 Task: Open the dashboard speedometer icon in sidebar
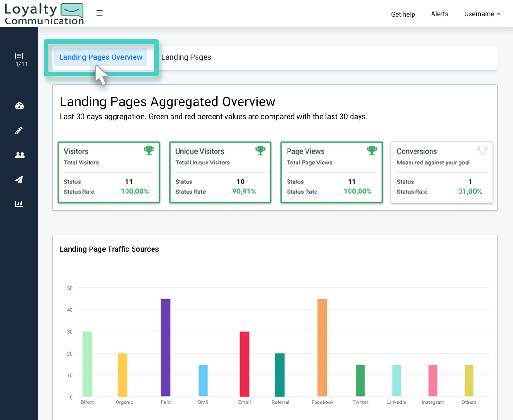[x=19, y=106]
